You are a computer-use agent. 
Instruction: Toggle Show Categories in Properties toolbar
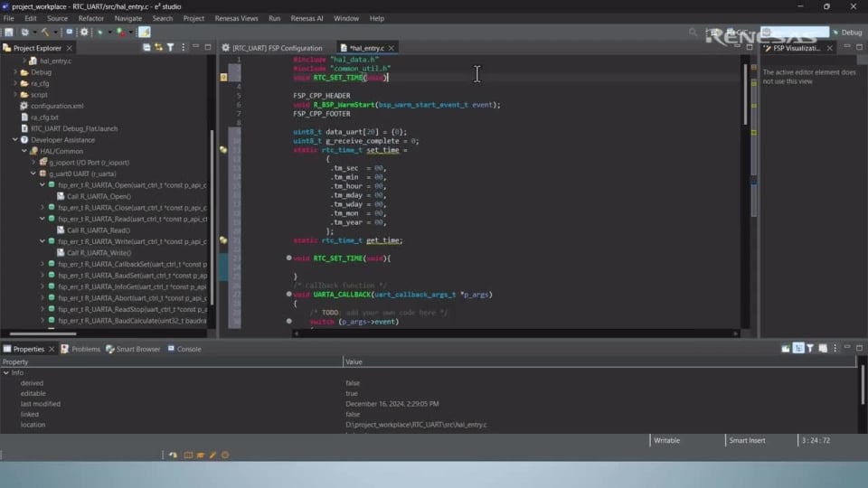coord(798,348)
